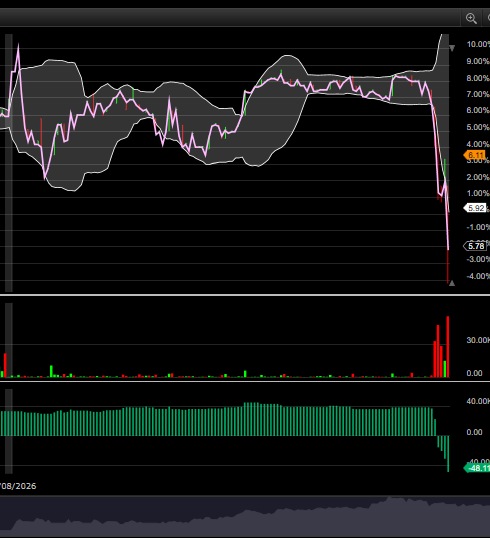
Task: Click the 10.00% label on price axis
Action: tap(478, 44)
